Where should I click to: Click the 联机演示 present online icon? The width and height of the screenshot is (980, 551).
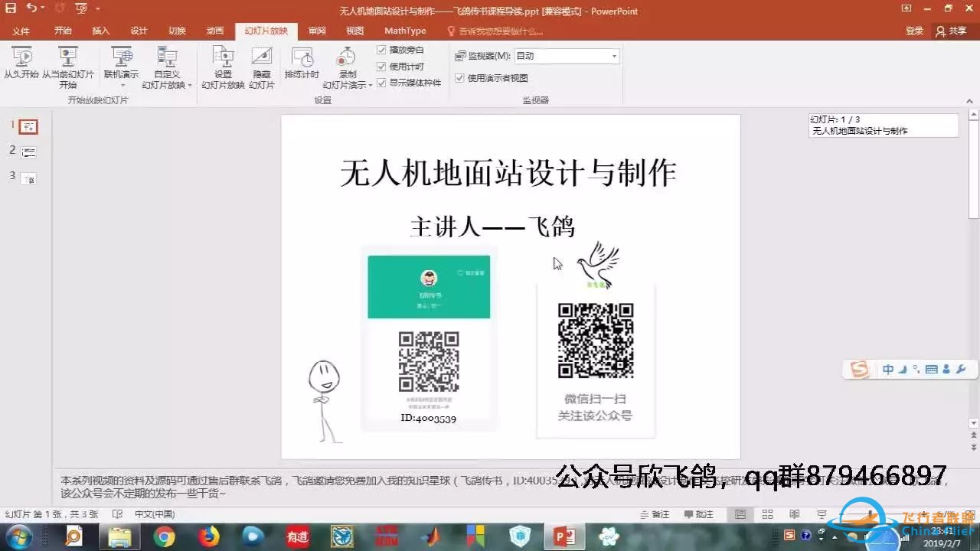[x=121, y=57]
